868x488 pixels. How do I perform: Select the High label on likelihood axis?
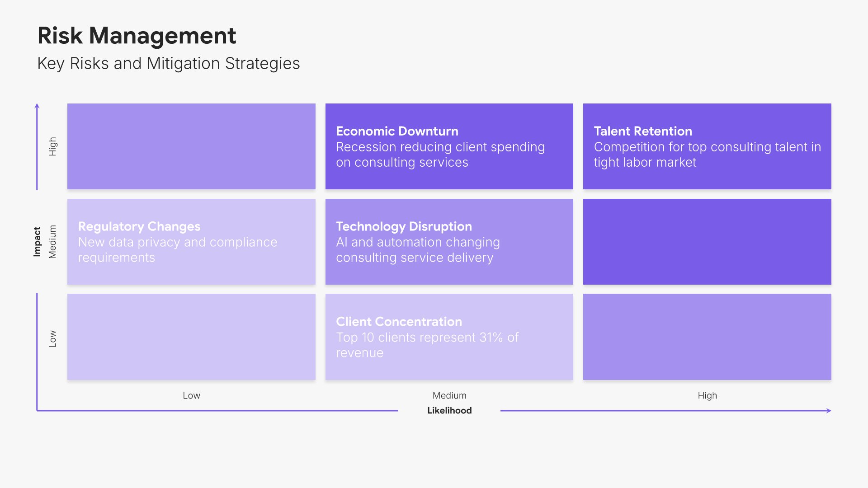707,395
